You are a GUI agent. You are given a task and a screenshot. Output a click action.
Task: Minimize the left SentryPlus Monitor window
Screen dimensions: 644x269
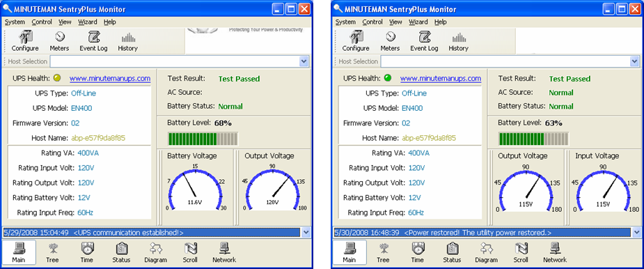click(x=278, y=9)
